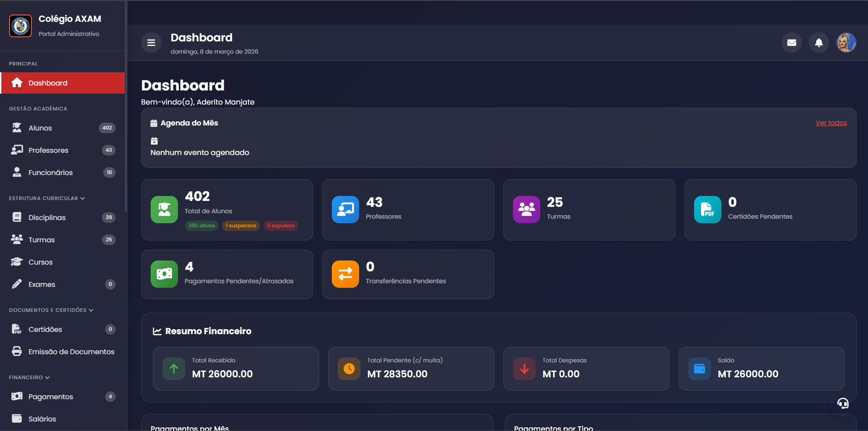Select Dashboard in the sidebar menu
This screenshot has width=868, height=431.
coord(47,83)
